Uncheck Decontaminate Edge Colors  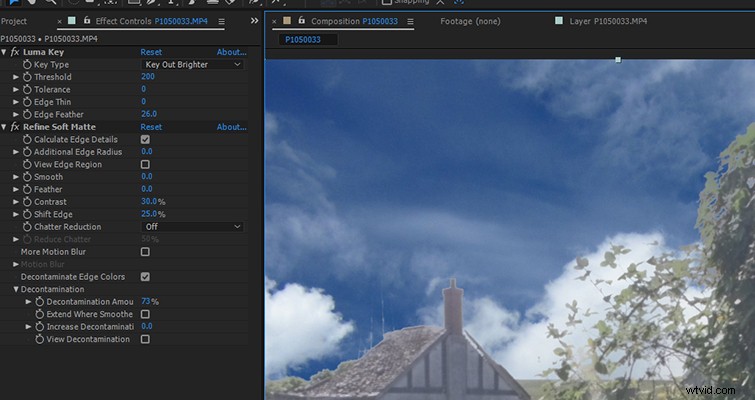(145, 277)
